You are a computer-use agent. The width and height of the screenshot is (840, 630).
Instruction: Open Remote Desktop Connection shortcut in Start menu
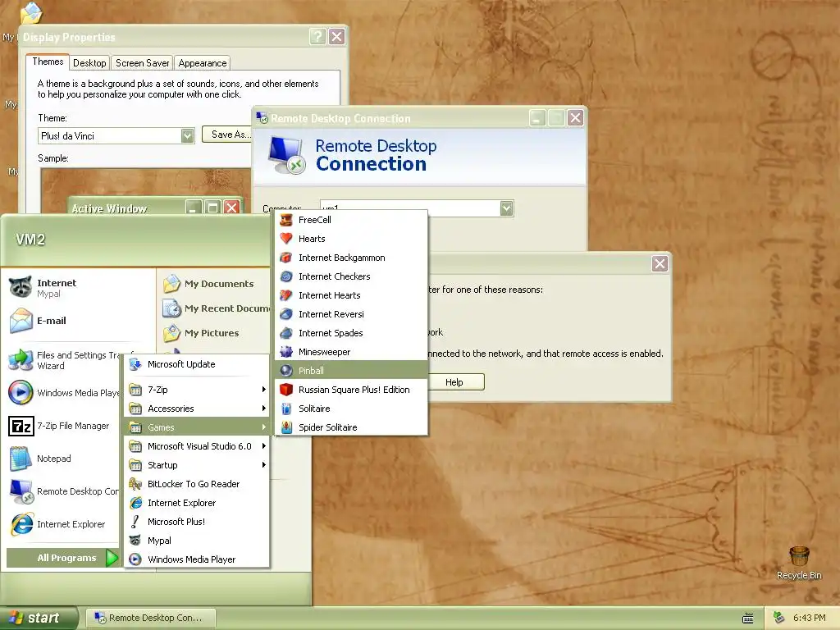pos(62,491)
